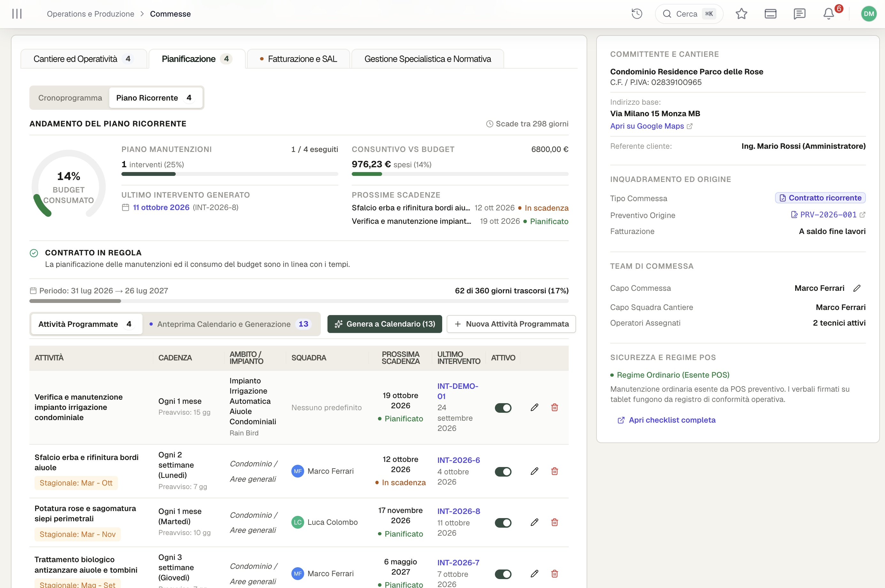The width and height of the screenshot is (885, 588).
Task: Open the sidebar menu icon
Action: click(17, 14)
